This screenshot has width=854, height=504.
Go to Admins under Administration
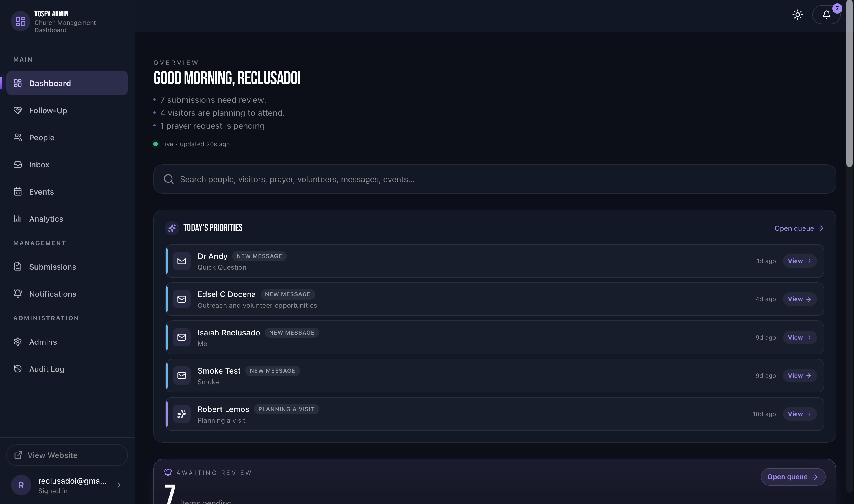[x=67, y=342]
